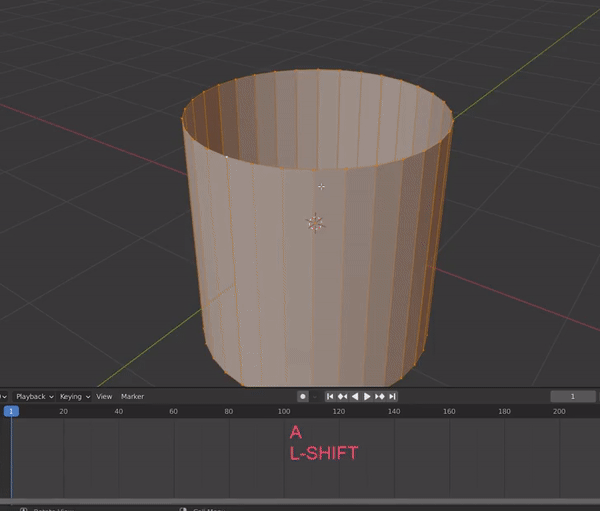Open the Keying popover
600x511 pixels.
pos(74,397)
